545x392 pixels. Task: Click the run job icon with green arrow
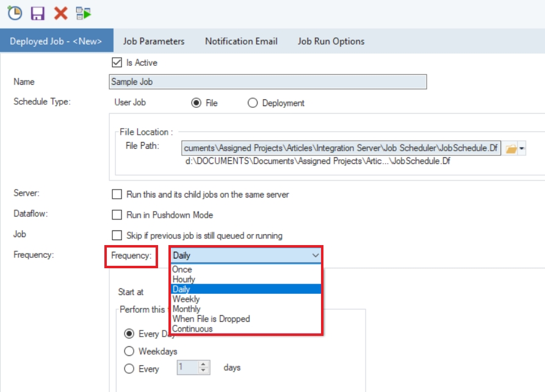click(84, 13)
